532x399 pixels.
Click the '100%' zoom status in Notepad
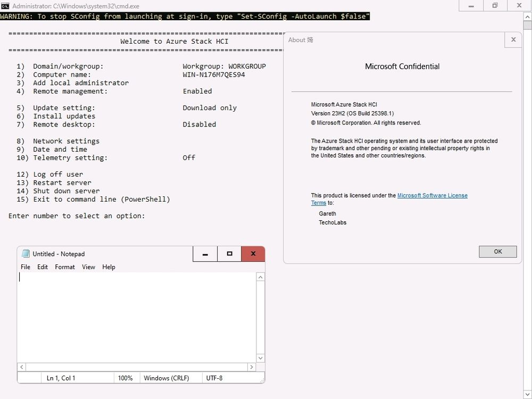125,378
